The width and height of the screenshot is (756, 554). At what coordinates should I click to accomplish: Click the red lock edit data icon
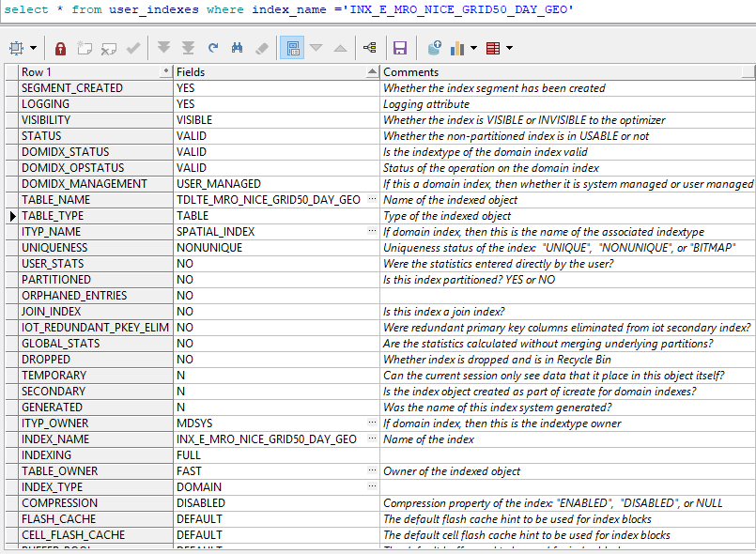60,48
